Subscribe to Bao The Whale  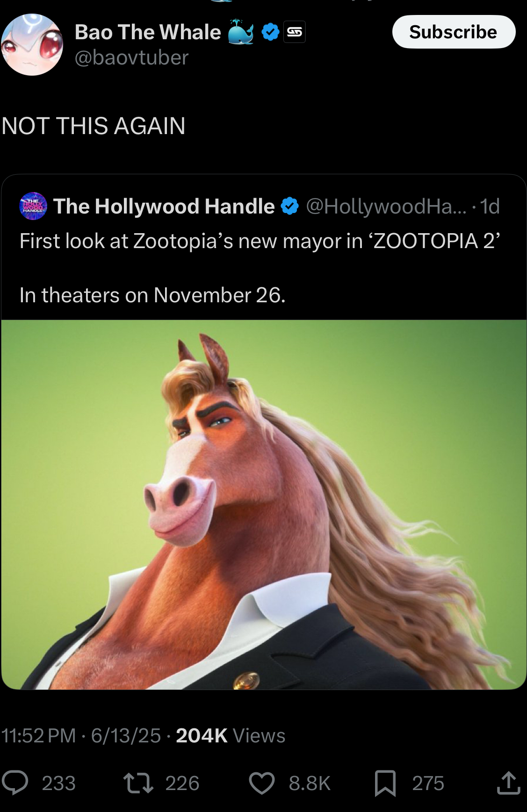tap(454, 32)
